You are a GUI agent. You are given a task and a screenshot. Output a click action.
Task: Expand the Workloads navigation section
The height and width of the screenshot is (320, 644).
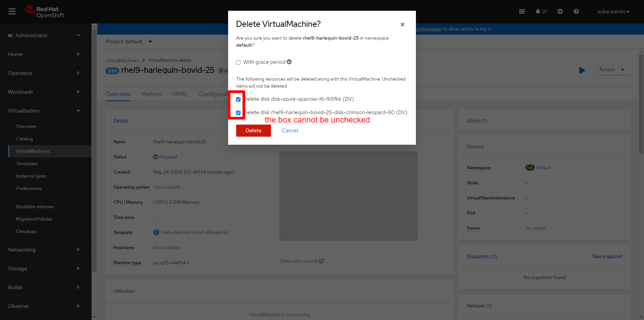[x=46, y=92]
